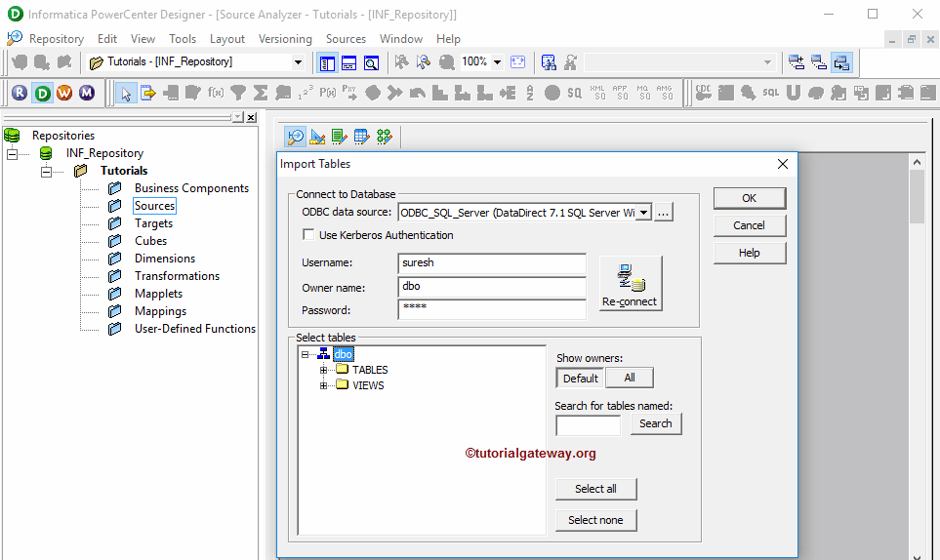
Task: Expand the VIEWS folder node
Action: coord(324,385)
